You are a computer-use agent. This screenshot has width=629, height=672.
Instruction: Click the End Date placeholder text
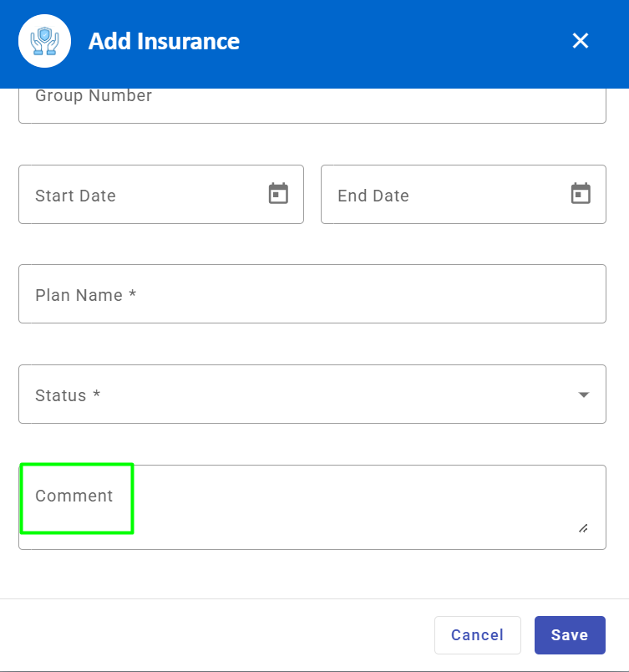(x=373, y=196)
